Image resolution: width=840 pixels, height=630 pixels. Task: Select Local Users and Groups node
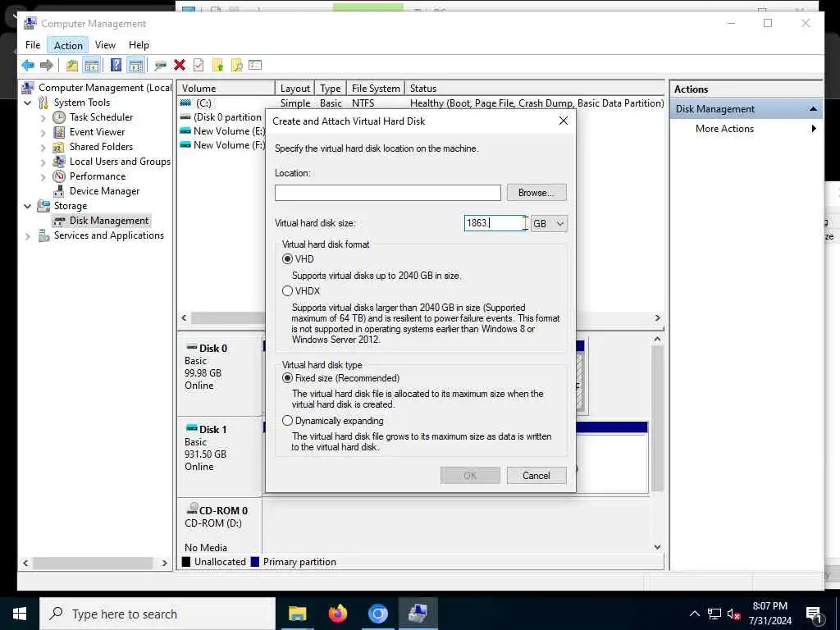click(120, 162)
